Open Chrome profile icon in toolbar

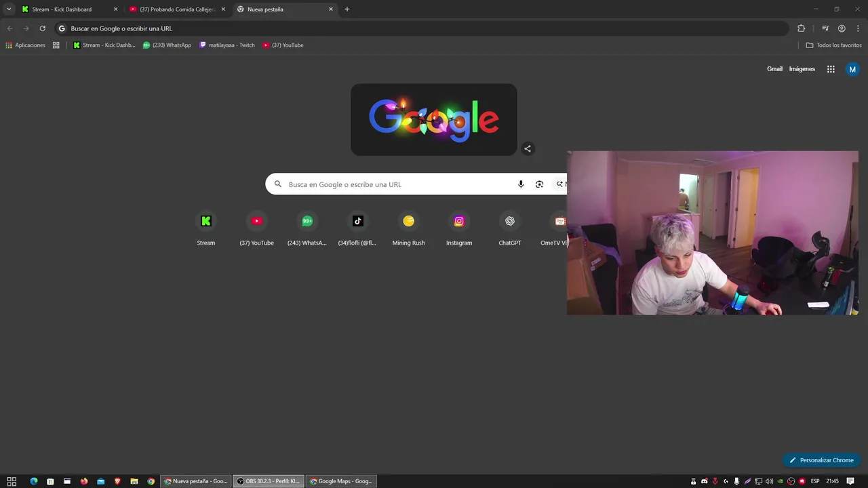click(842, 28)
